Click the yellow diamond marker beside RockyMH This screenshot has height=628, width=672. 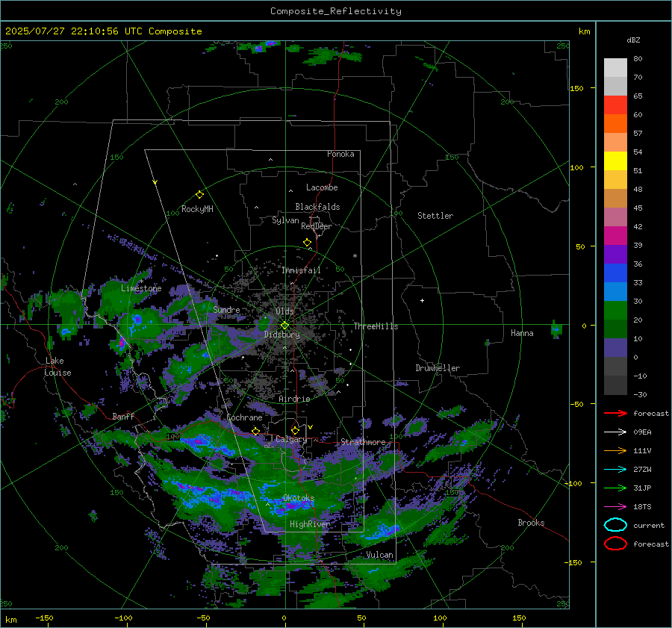(199, 195)
